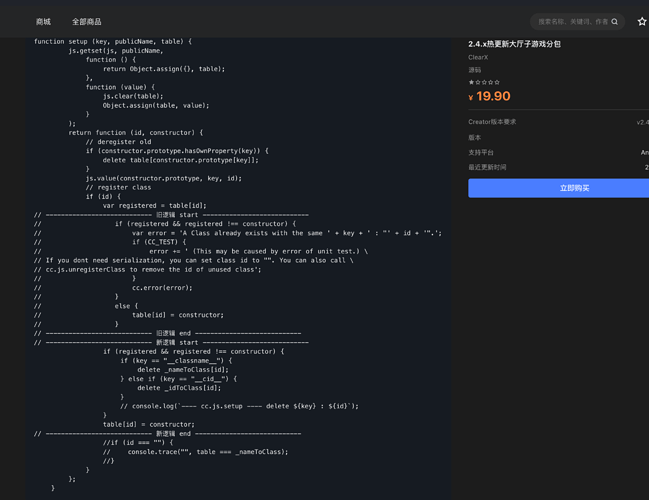Image resolution: width=649 pixels, height=500 pixels.
Task: Click the fourth rating star
Action: click(491, 83)
